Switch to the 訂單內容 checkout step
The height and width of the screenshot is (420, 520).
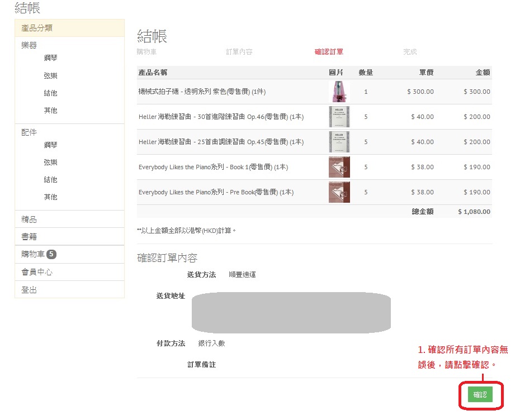point(239,52)
